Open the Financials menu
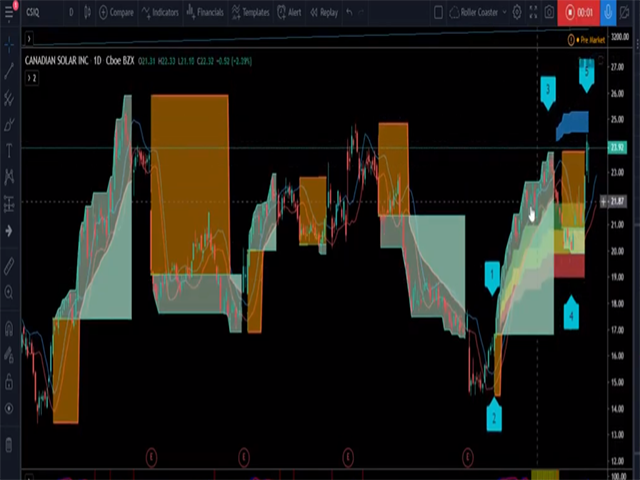 [205, 13]
